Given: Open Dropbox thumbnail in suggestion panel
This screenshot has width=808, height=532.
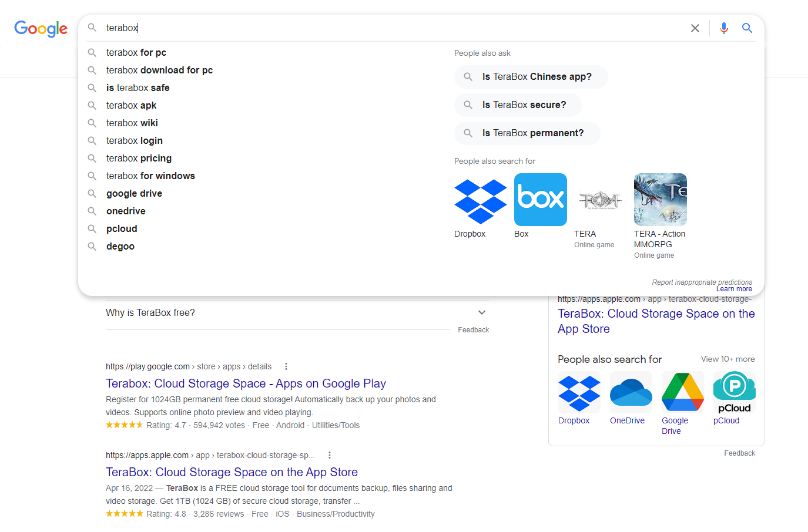Looking at the screenshot, I should coord(480,200).
